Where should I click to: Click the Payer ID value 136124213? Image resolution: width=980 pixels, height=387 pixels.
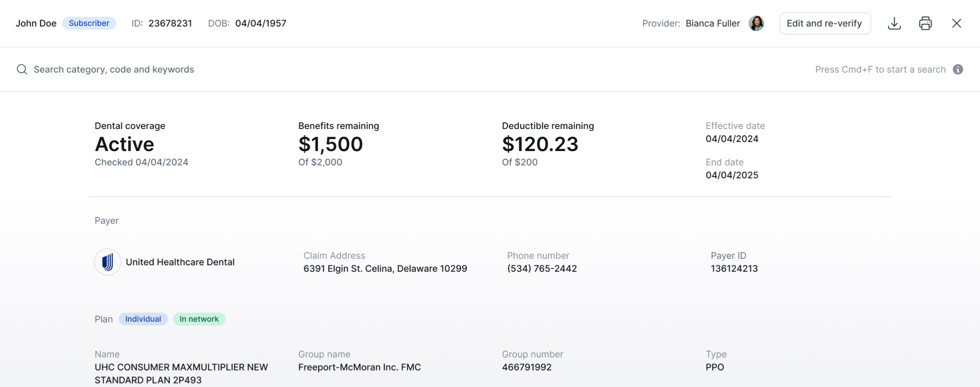(x=734, y=268)
